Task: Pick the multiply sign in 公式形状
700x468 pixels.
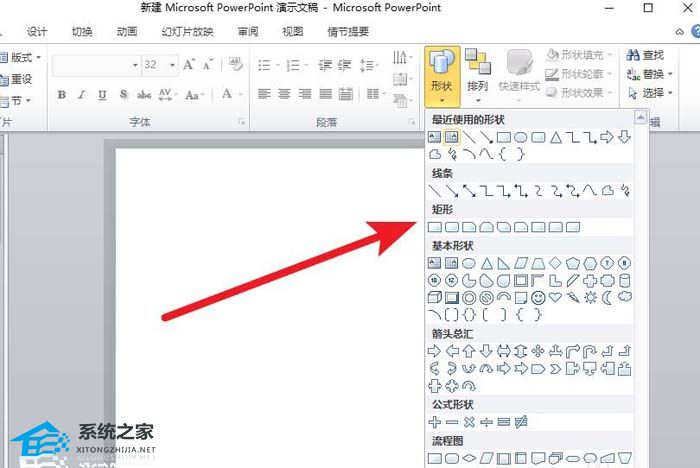Action: 469,422
